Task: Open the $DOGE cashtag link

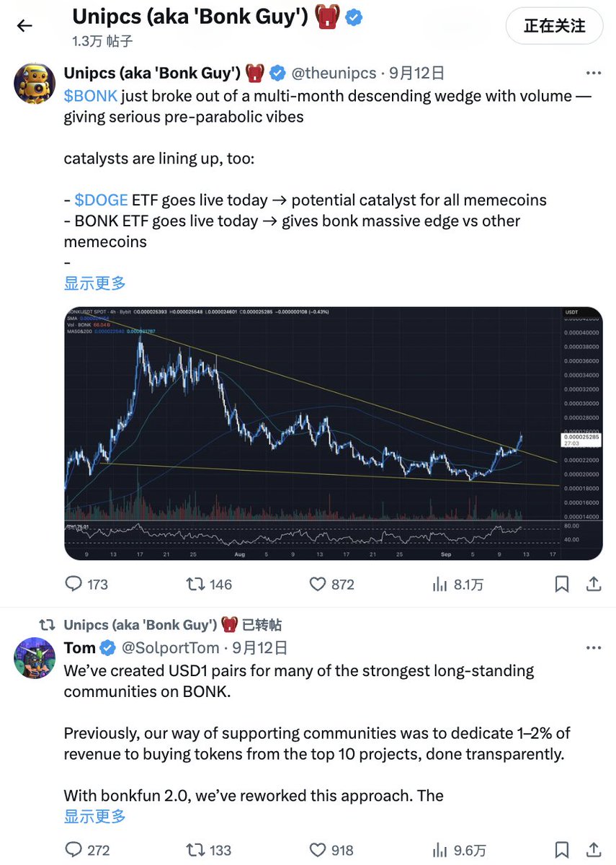Action: (x=101, y=200)
